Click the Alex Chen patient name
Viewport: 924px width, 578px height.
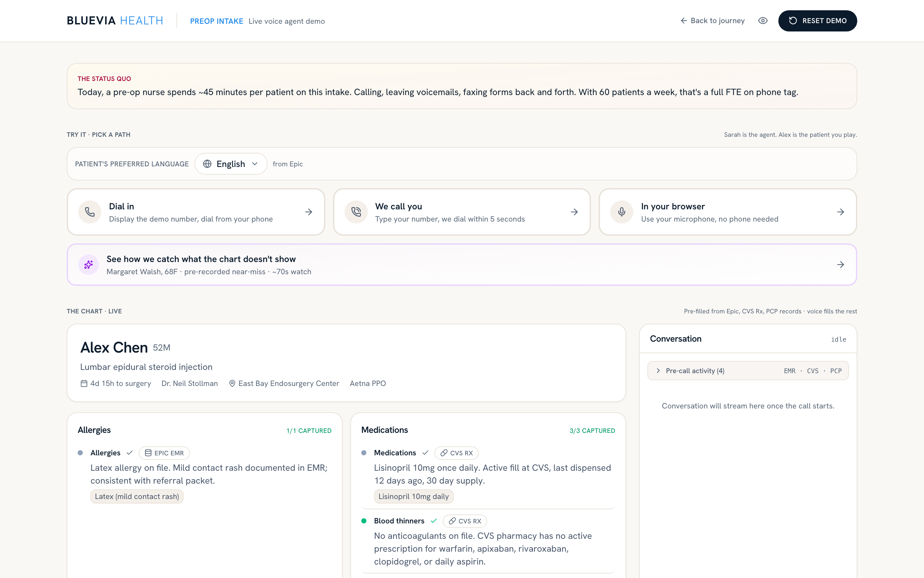[114, 347]
